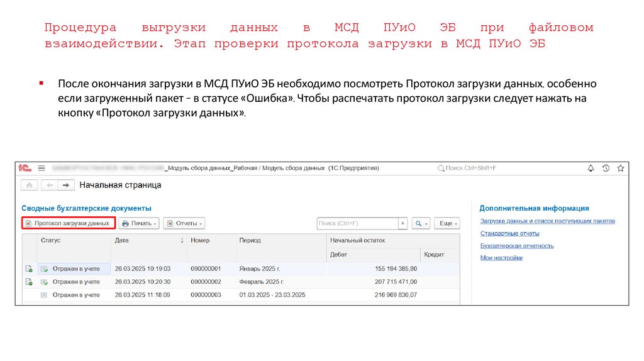
Task: Click document icon in row 000000002
Action: click(29, 282)
